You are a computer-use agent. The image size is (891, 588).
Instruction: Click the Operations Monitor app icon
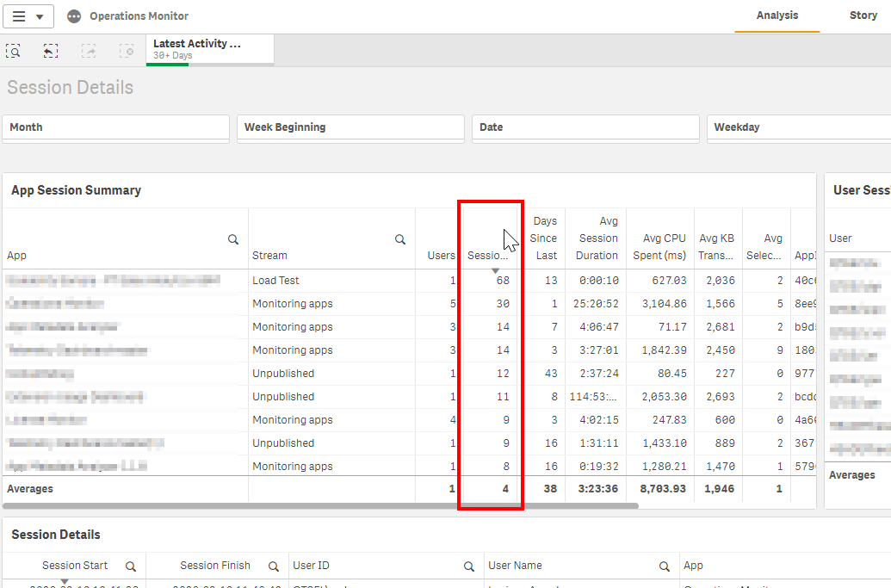pyautogui.click(x=75, y=16)
